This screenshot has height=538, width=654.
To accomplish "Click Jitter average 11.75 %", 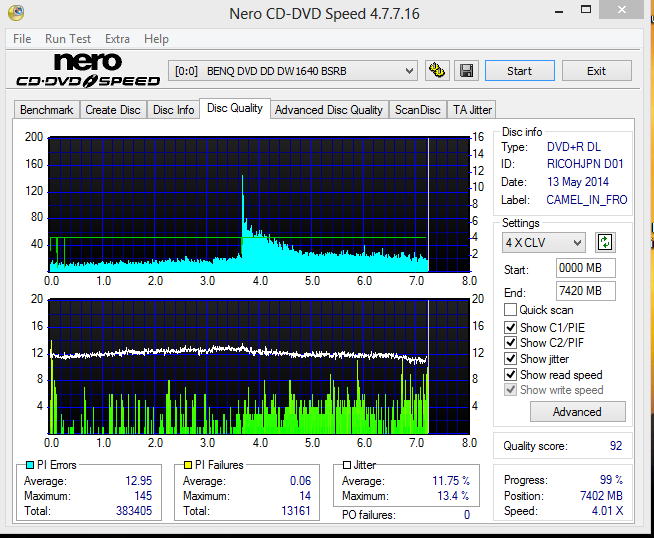I will pyautogui.click(x=451, y=481).
